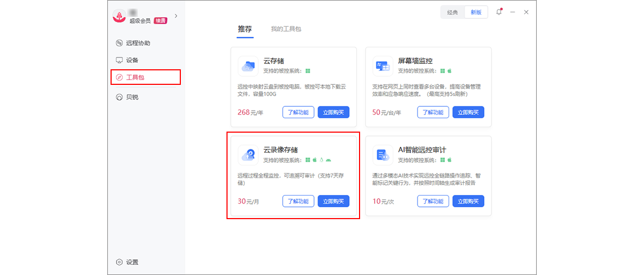The height and width of the screenshot is (275, 644).
Task: Click the 远程协助 icon
Action: pyautogui.click(x=119, y=43)
